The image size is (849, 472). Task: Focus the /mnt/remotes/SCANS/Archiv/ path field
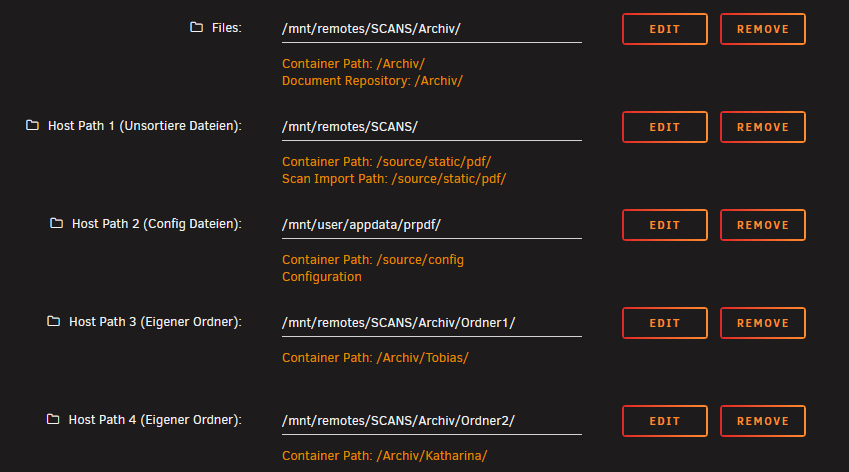point(432,29)
